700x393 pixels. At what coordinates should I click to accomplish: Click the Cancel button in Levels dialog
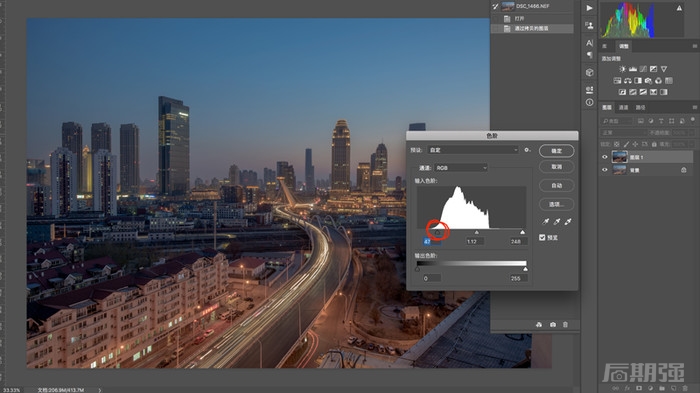[556, 167]
